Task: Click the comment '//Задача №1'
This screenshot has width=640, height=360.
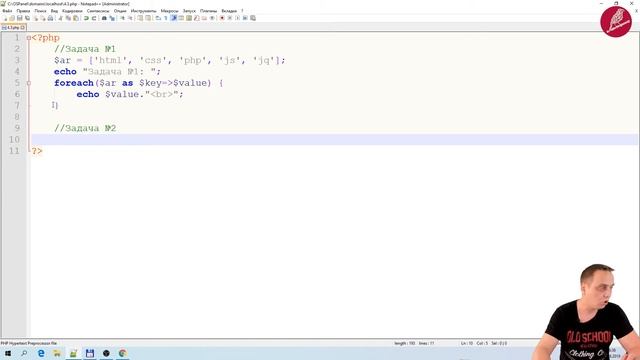Action: point(85,49)
